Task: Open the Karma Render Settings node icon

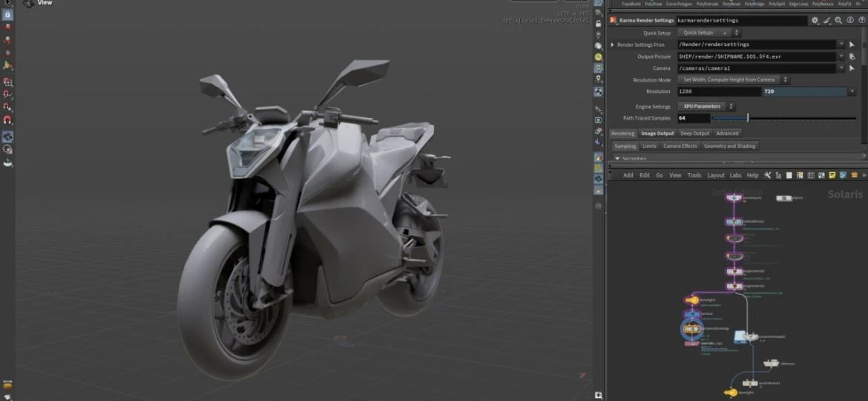Action: tap(614, 21)
